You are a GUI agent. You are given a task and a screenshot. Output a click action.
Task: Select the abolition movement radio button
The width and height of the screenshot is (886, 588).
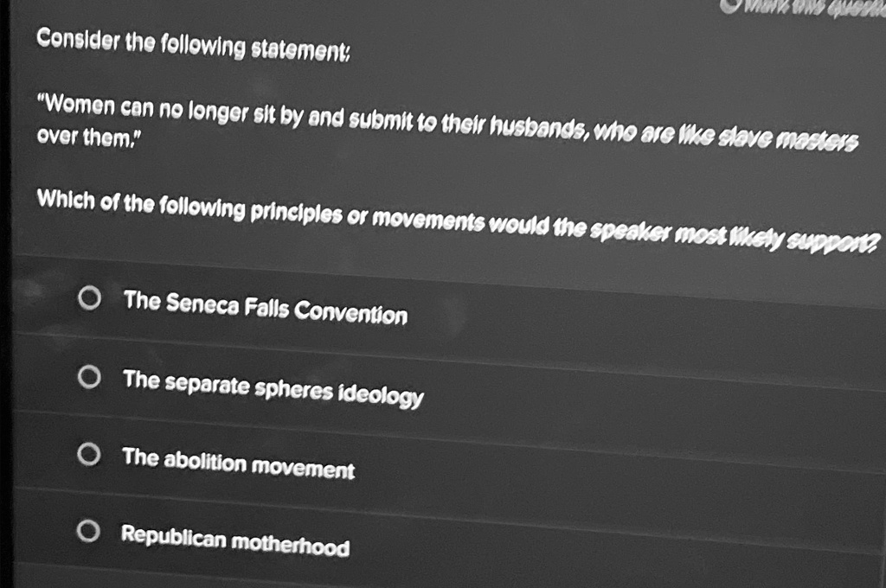90,452
